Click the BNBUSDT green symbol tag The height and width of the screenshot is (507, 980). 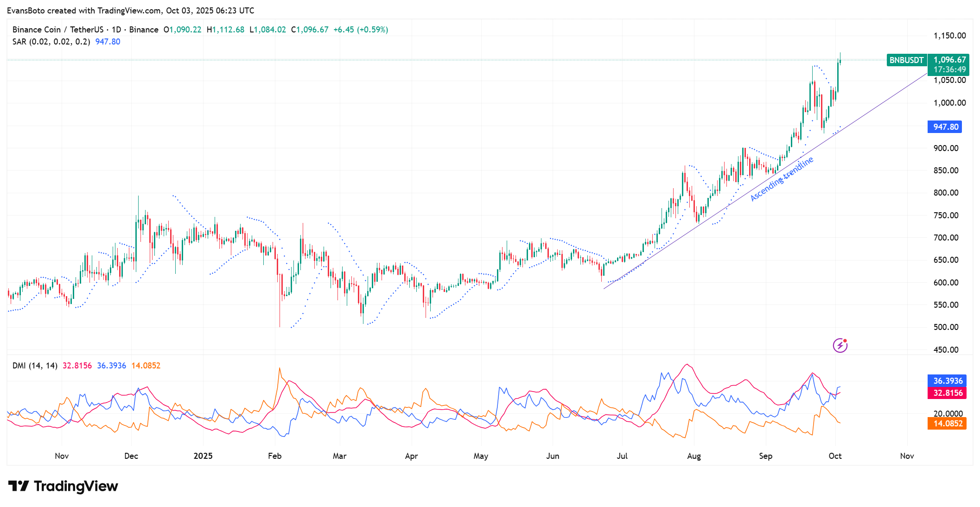906,60
